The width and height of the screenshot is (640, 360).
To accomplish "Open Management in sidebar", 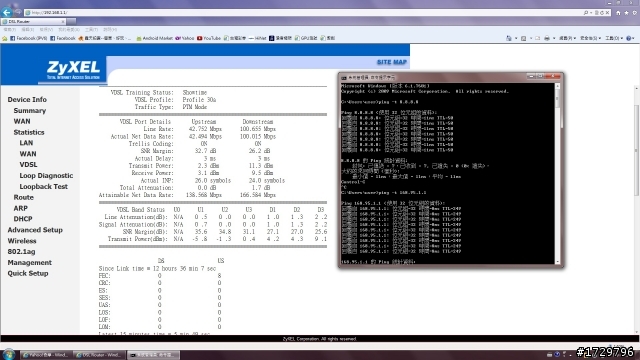I will [29, 262].
